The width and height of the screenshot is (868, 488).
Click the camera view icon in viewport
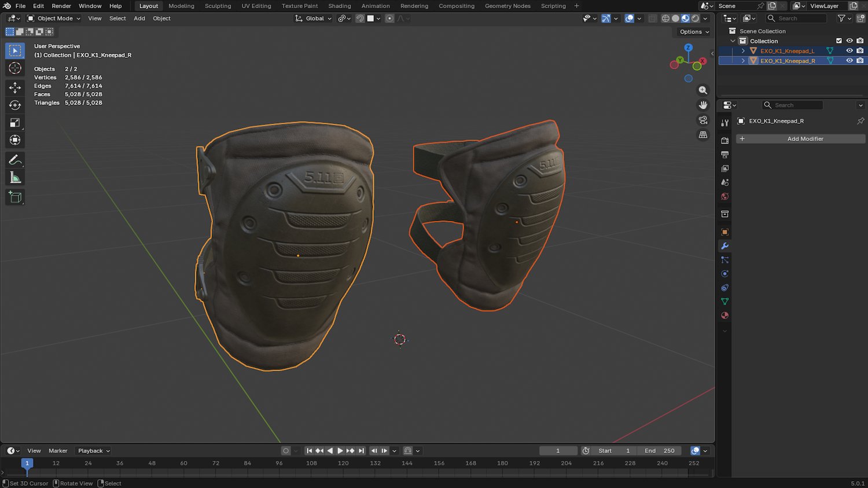tap(703, 120)
